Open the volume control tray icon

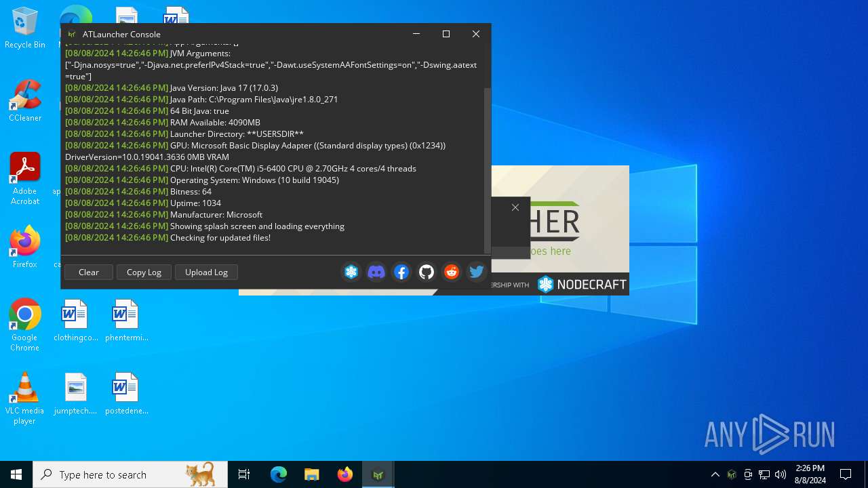(781, 474)
